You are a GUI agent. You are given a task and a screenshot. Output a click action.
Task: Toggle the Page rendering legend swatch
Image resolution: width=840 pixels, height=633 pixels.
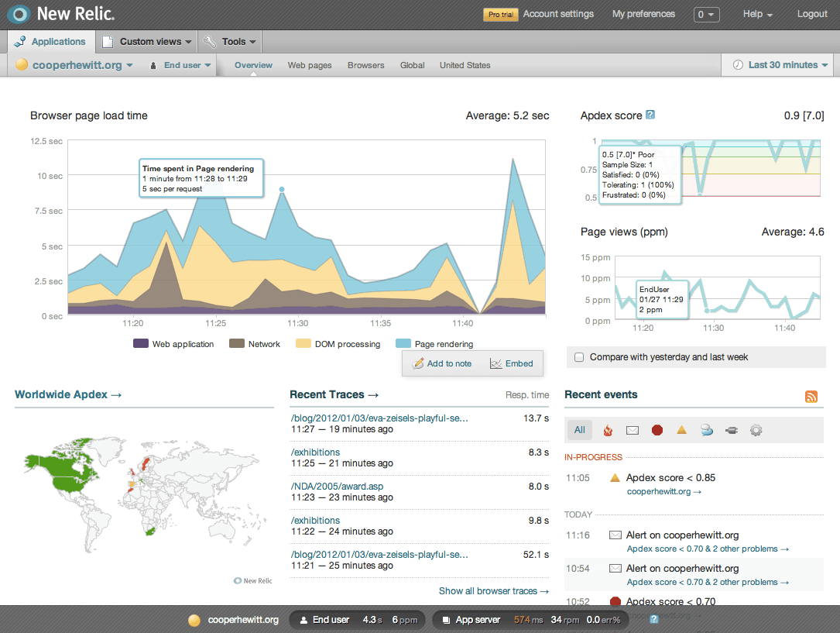point(403,343)
